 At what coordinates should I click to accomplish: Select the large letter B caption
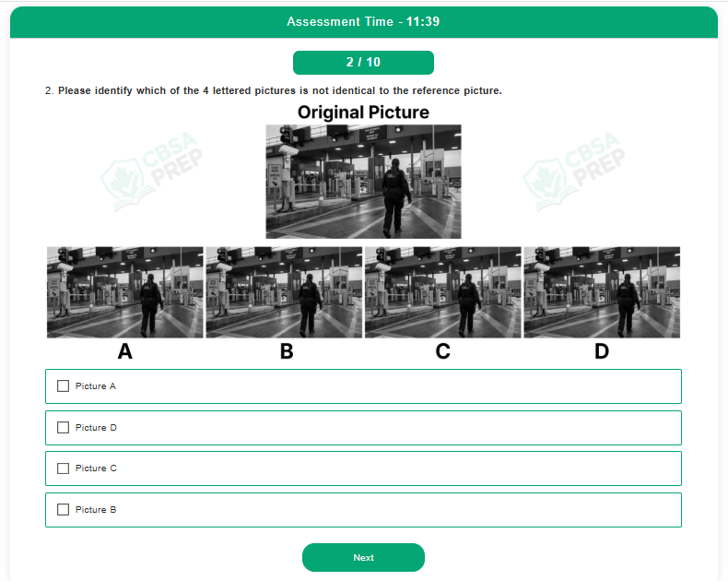pos(287,351)
